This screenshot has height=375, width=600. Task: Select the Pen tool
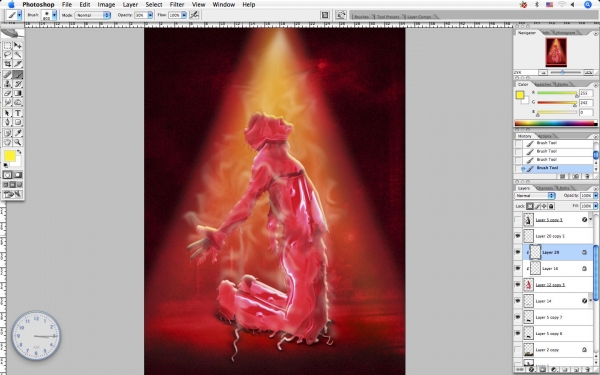tap(7, 122)
